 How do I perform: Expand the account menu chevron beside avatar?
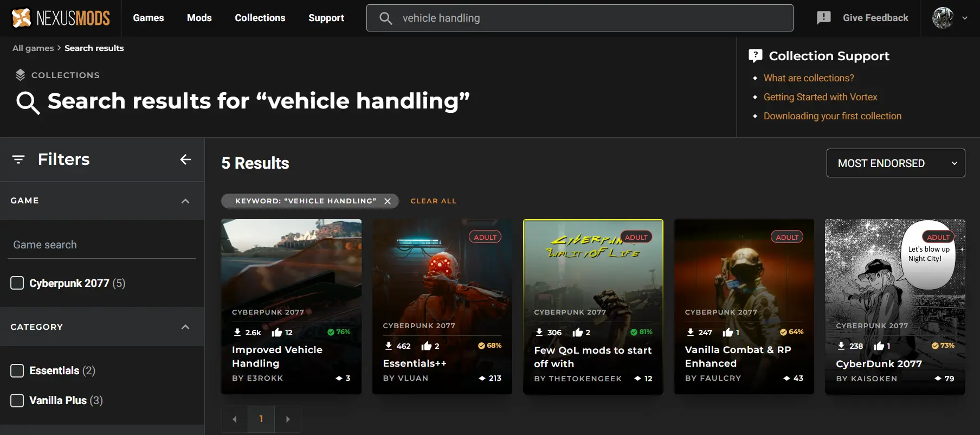pyautogui.click(x=965, y=18)
